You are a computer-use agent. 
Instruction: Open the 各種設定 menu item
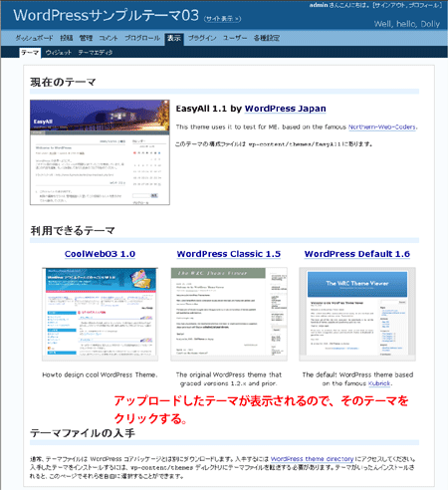point(267,38)
